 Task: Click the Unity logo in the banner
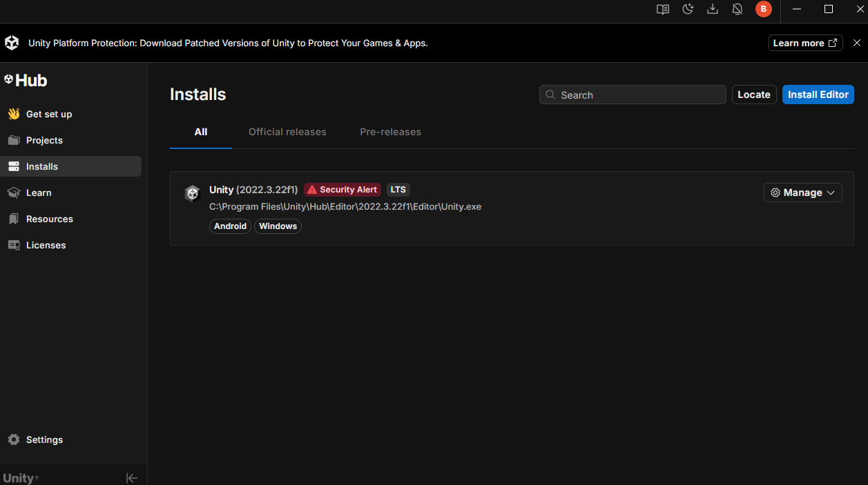pos(12,43)
